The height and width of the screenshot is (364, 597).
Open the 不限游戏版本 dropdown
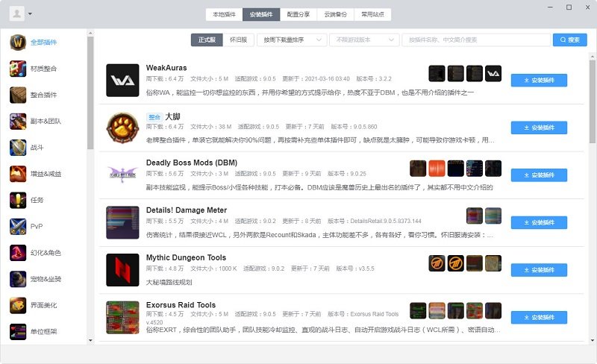tap(364, 40)
